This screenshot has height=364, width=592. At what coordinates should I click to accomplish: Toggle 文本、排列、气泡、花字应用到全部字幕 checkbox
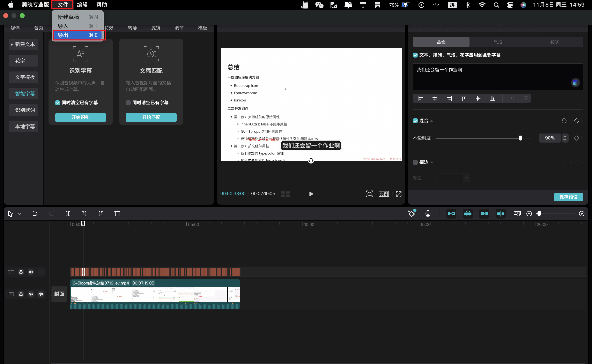[415, 55]
